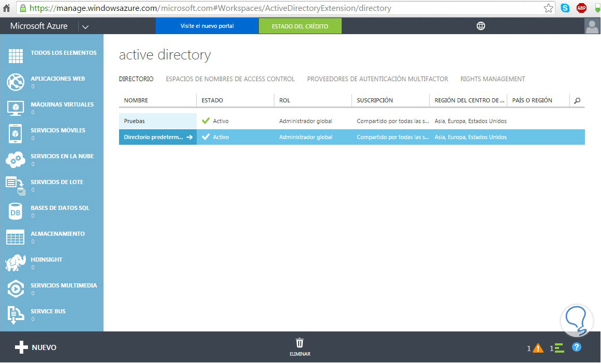
Task: Click Activo status in Directorio predeterm... row
Action: click(221, 137)
